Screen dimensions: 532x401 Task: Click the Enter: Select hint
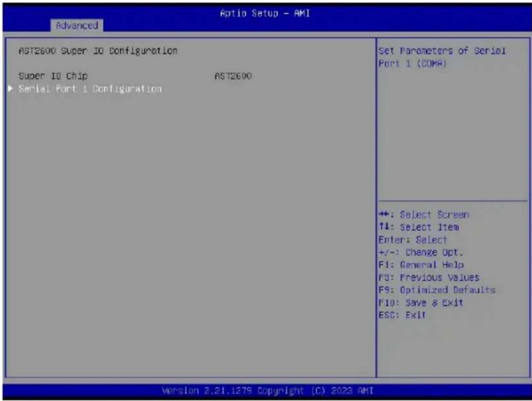pyautogui.click(x=413, y=240)
